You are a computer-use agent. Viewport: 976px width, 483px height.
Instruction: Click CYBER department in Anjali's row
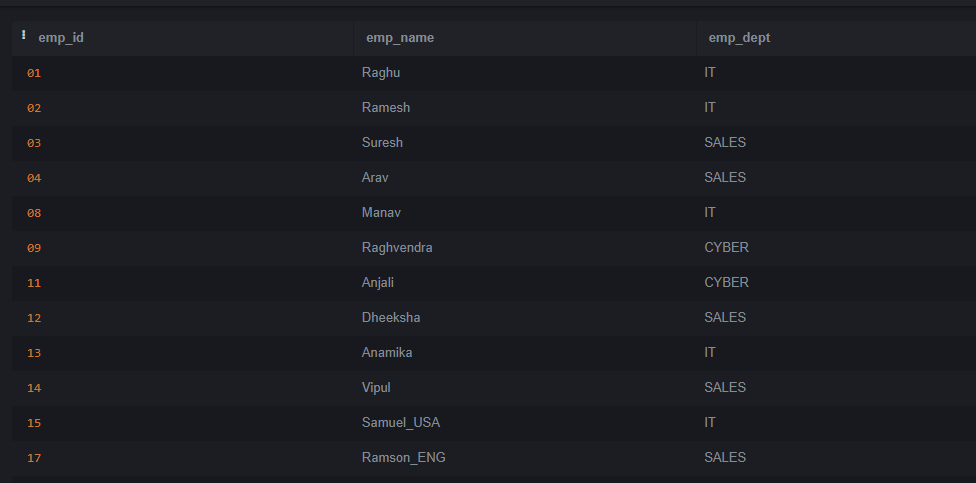point(726,283)
